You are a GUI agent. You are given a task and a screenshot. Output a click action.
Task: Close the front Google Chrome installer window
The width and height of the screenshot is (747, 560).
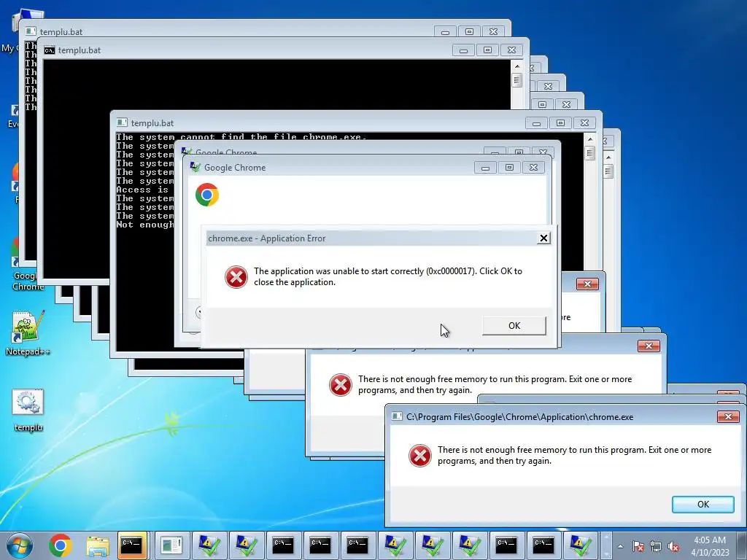click(533, 168)
